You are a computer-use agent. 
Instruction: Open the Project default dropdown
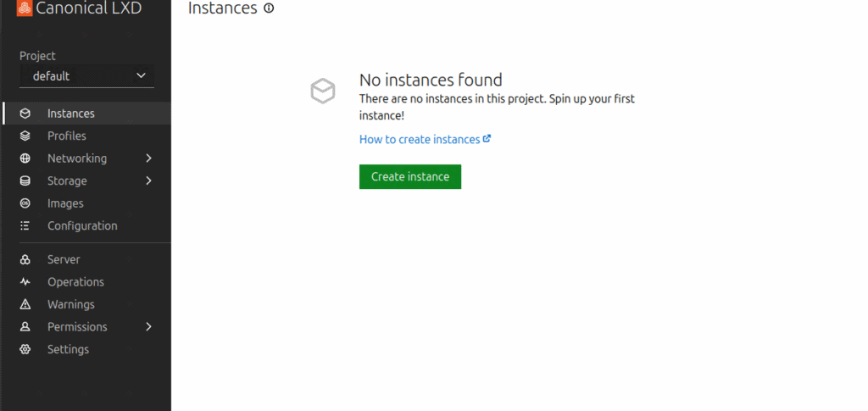(x=87, y=76)
